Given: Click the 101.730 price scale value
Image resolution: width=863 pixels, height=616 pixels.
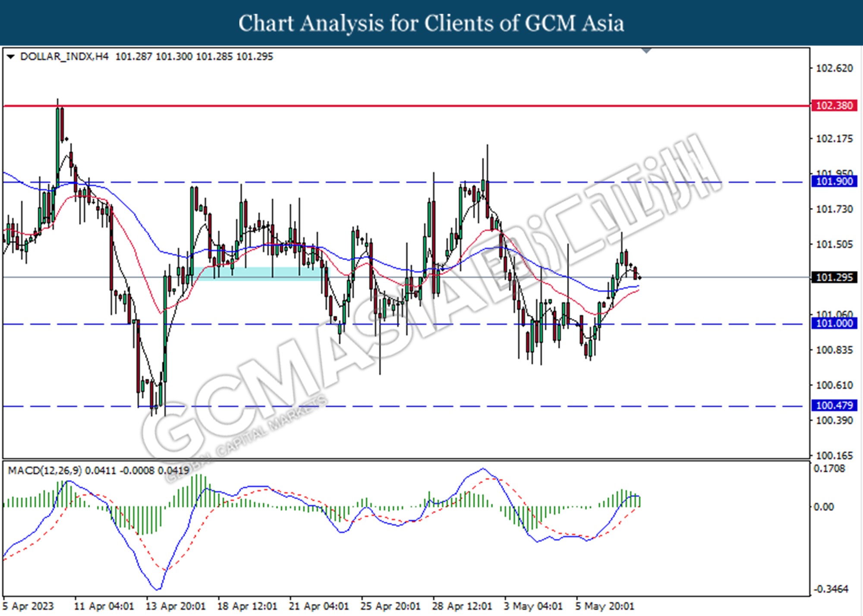Looking at the screenshot, I should [x=834, y=209].
